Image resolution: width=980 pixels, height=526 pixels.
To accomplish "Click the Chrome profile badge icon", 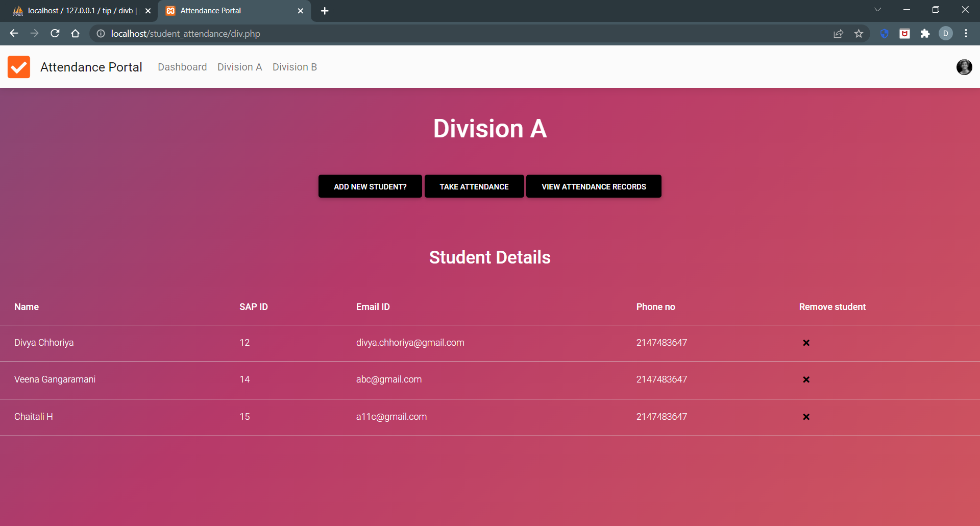I will pos(946,33).
